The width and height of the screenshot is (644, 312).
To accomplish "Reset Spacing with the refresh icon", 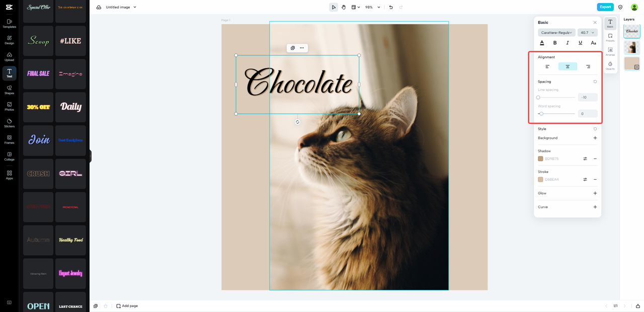I will pyautogui.click(x=595, y=82).
